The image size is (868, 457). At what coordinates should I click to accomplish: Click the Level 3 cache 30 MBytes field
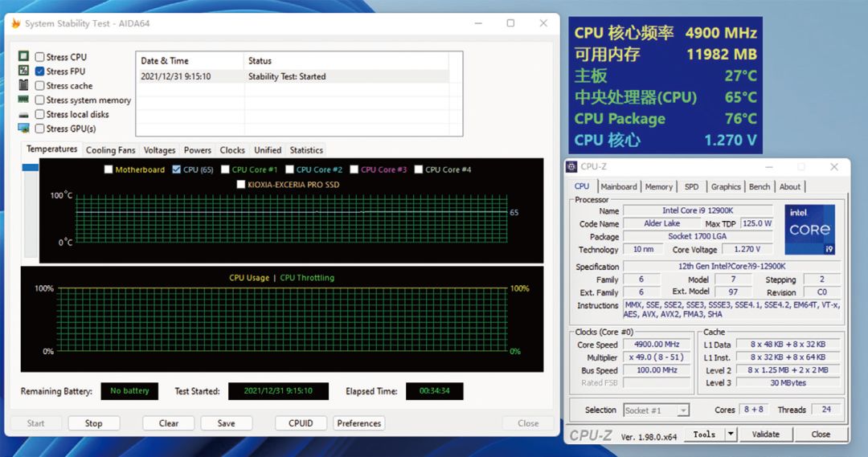click(788, 383)
